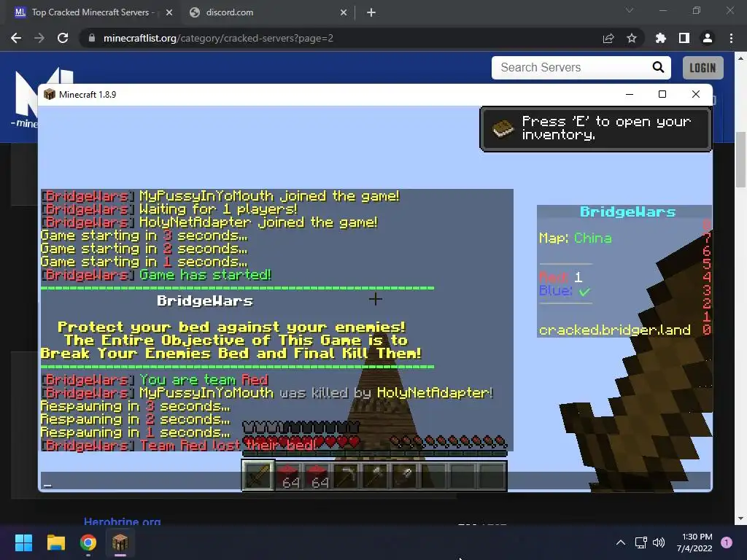Select the second red wool stack slot
This screenshot has width=747, height=560.
coord(317,475)
